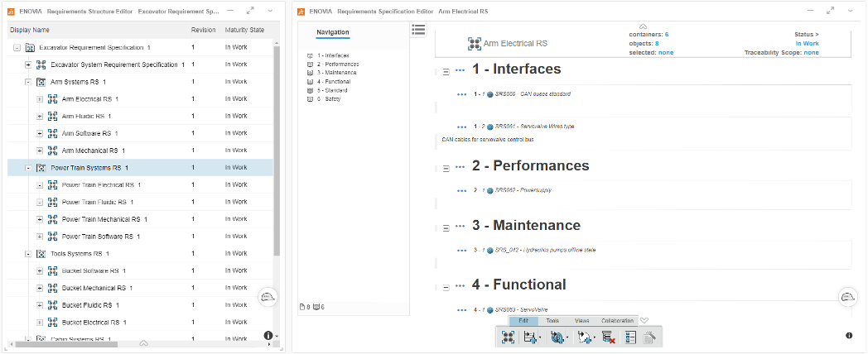
Task: Click the containers count 6 link
Action: [667, 34]
